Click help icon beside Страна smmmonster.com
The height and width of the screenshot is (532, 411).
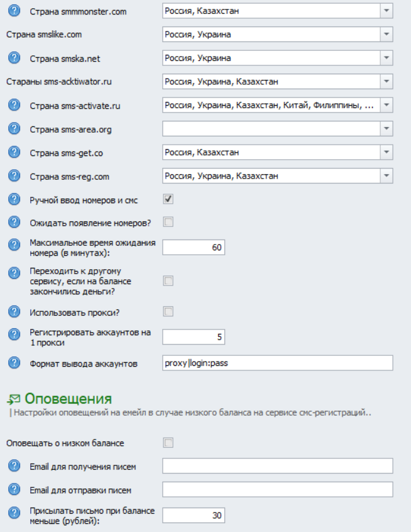(x=13, y=11)
